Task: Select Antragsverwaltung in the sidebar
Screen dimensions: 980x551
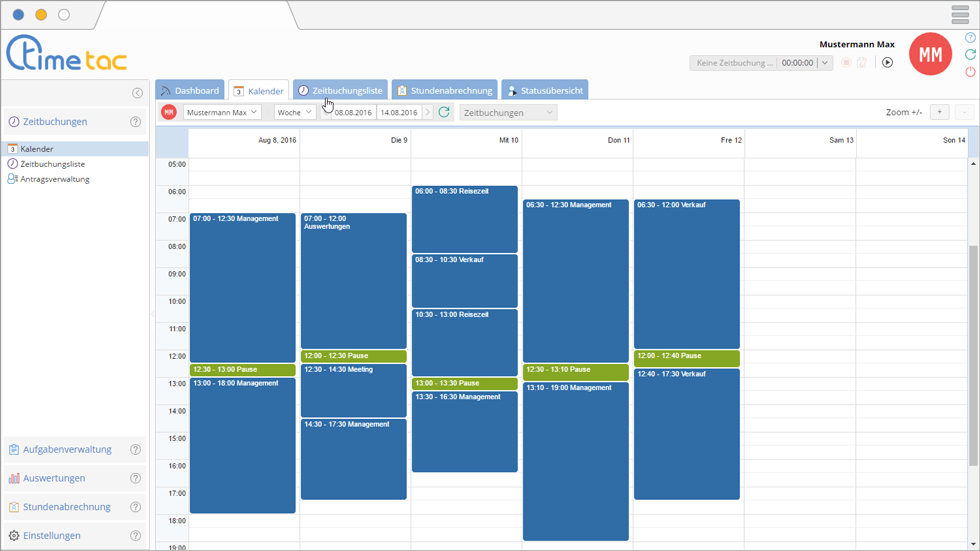Action: 55,179
